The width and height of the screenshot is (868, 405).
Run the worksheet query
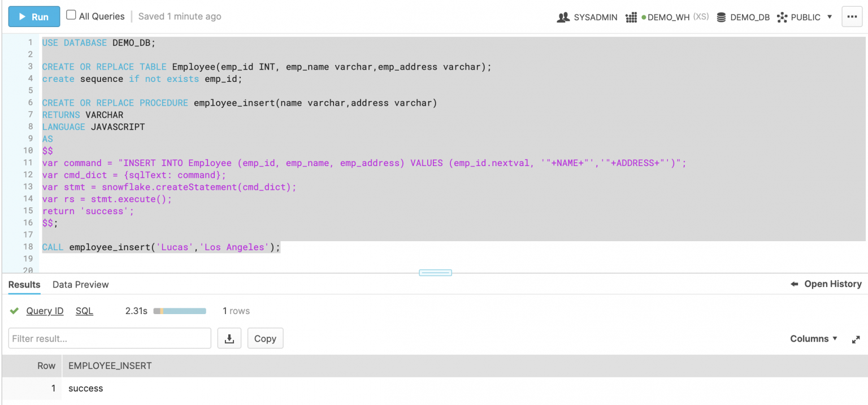[x=34, y=16]
